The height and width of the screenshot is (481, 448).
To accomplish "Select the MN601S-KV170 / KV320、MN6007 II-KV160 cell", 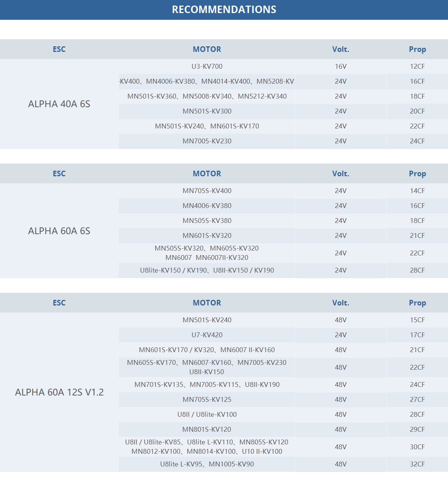I will pyautogui.click(x=207, y=350).
